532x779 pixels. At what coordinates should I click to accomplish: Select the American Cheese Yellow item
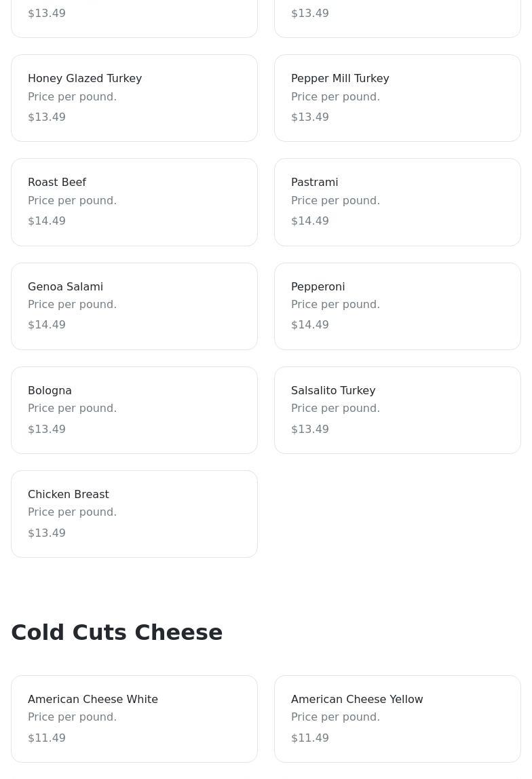click(397, 719)
